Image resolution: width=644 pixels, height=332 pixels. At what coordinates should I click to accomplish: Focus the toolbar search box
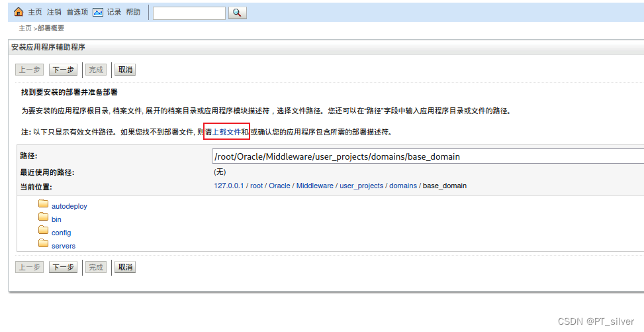[x=189, y=13]
